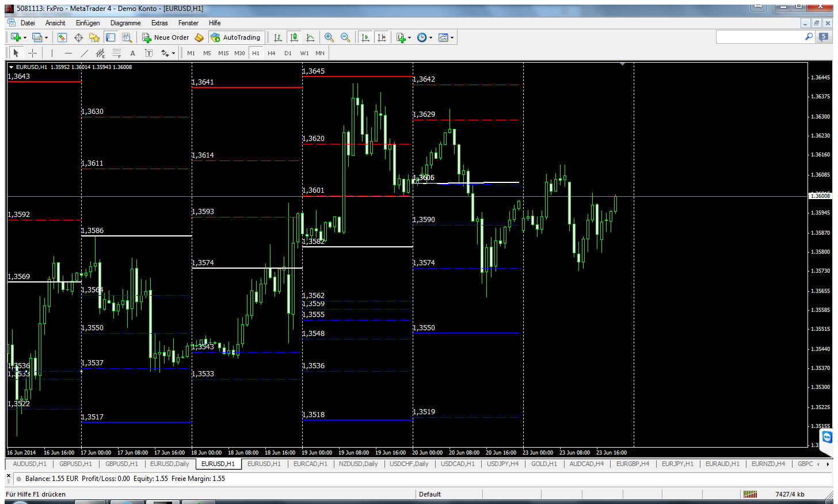Click the search magnifier icon
Image resolution: width=838 pixels, height=504 pixels.
point(809,37)
